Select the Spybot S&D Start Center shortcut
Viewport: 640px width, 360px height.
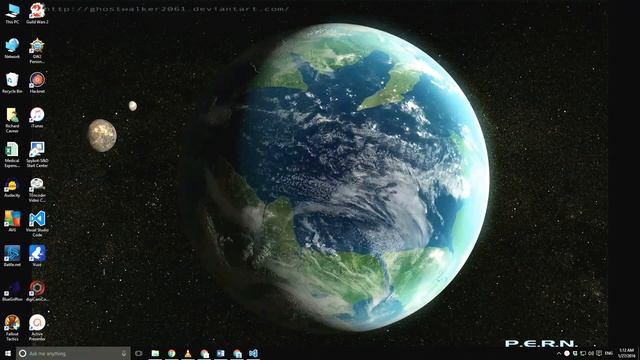click(37, 155)
